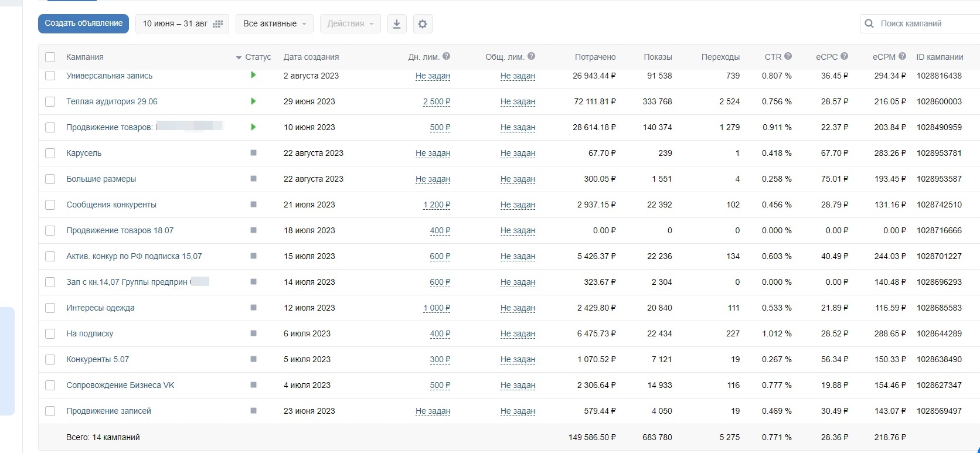Sort table by Переходы column
The height and width of the screenshot is (453, 980).
[x=720, y=57]
